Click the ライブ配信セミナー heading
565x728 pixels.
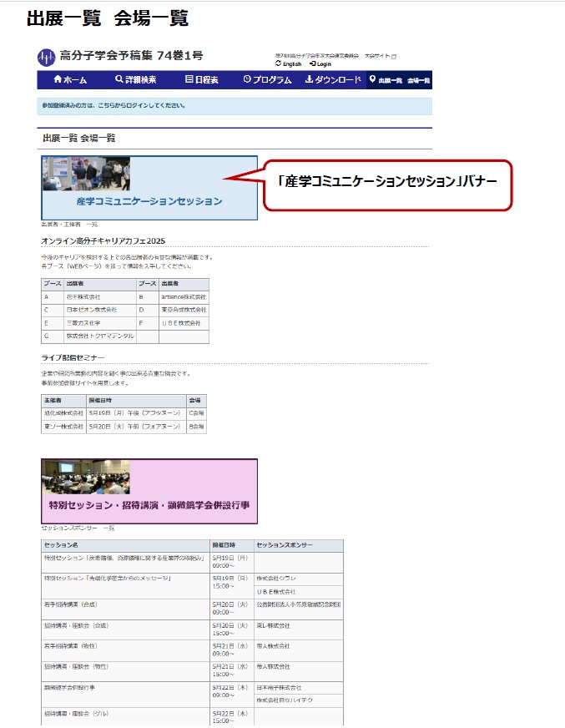tap(73, 357)
